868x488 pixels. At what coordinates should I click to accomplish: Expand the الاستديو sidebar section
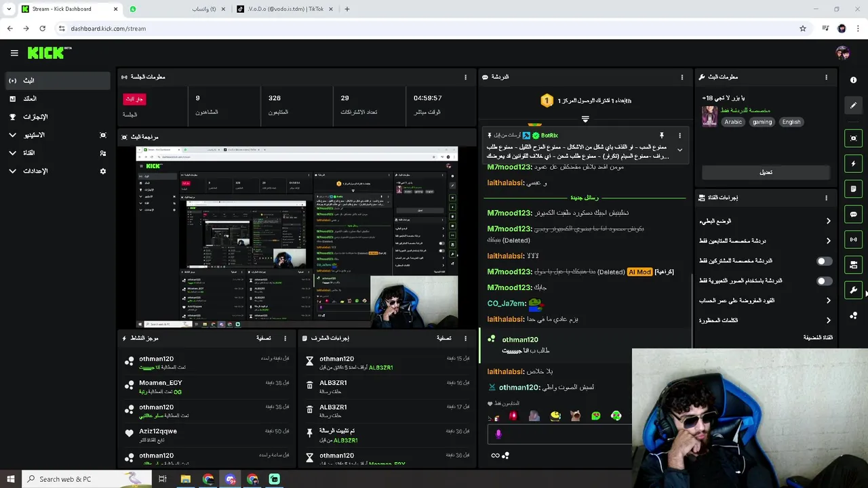(x=12, y=135)
